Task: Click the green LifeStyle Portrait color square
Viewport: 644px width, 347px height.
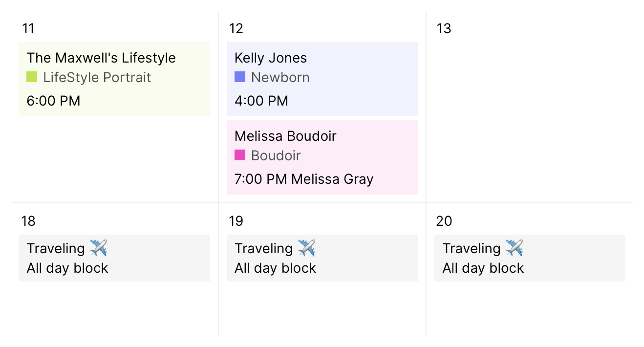Action: [x=32, y=77]
